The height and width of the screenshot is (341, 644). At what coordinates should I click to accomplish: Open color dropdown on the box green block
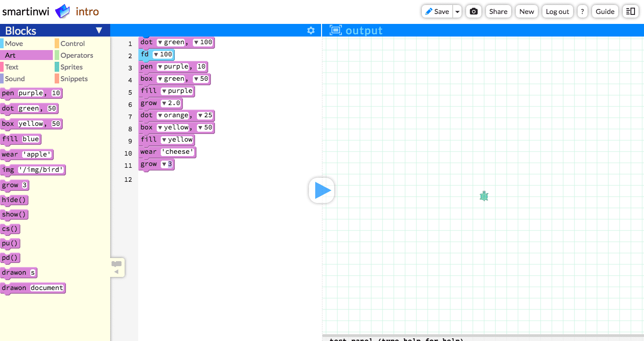[x=160, y=79]
